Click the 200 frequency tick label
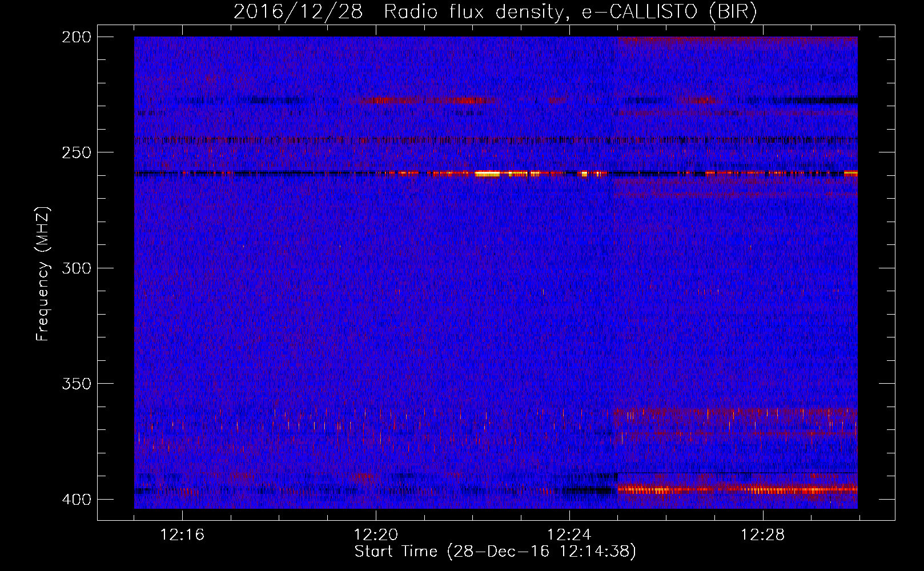This screenshot has width=924, height=571. pyautogui.click(x=76, y=37)
